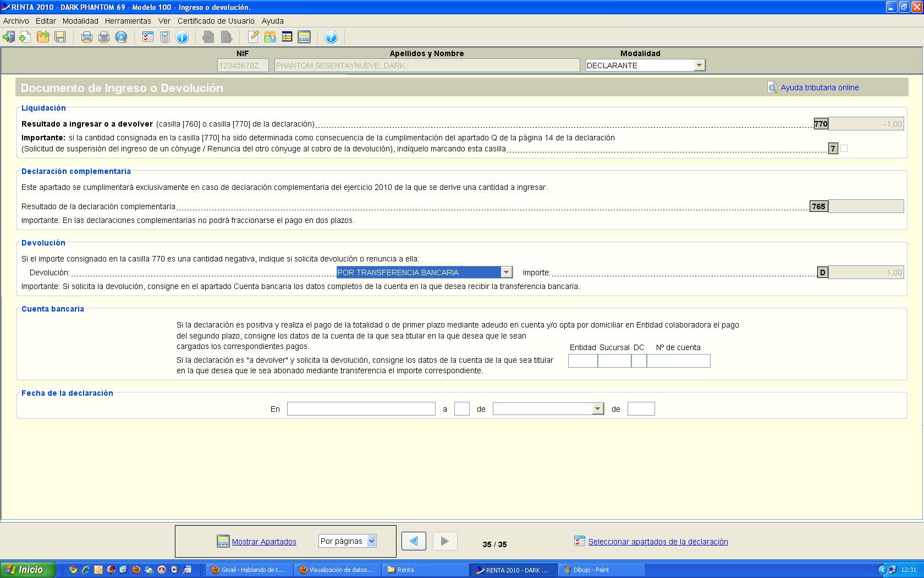Open the Certificado de Usuario menu
Image resolution: width=924 pixels, height=578 pixels.
[216, 21]
